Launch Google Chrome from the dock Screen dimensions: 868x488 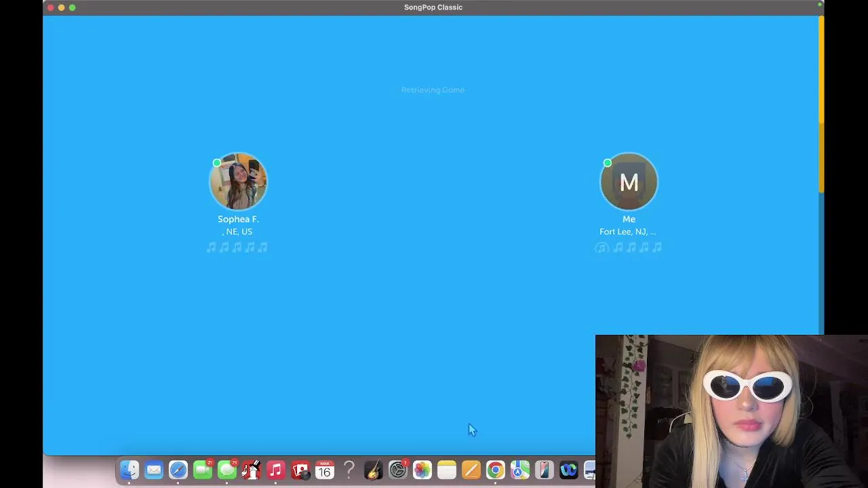[x=496, y=470]
